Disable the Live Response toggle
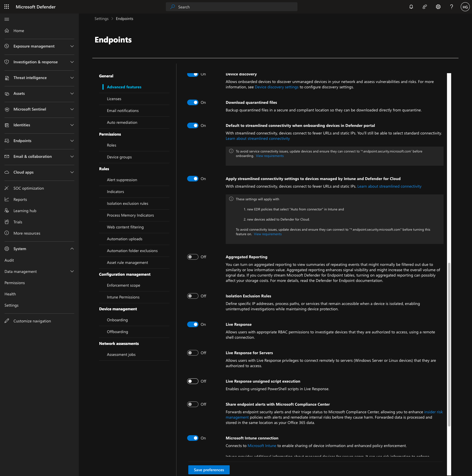 [193, 324]
